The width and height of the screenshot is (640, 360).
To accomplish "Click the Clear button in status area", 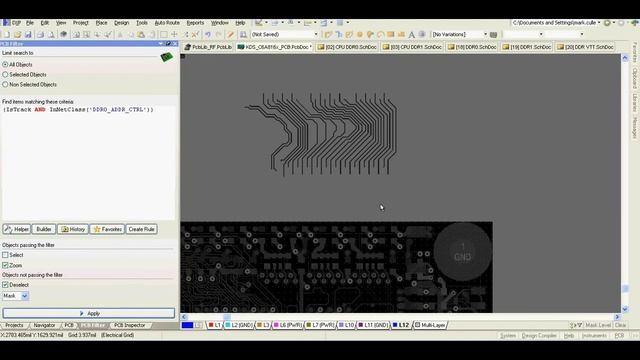I will pos(620,325).
